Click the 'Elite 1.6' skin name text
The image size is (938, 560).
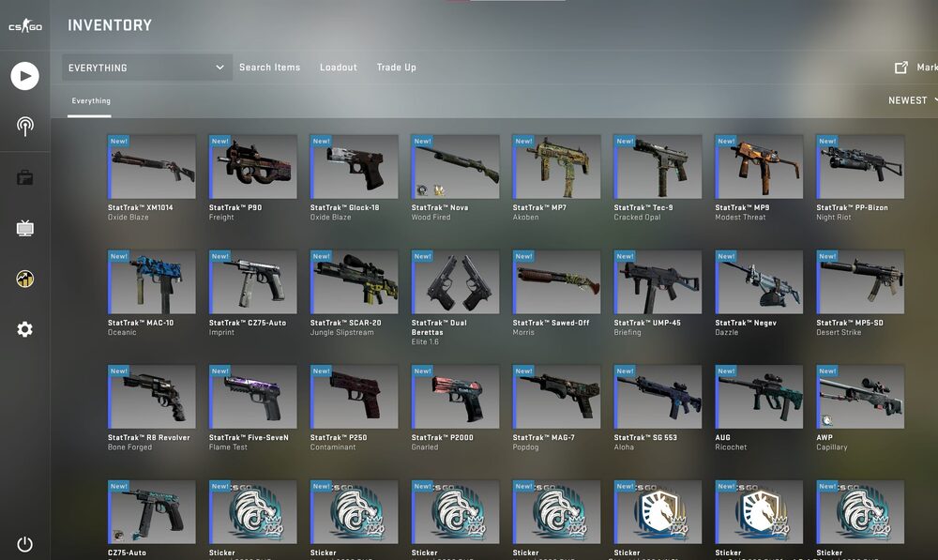(x=425, y=342)
